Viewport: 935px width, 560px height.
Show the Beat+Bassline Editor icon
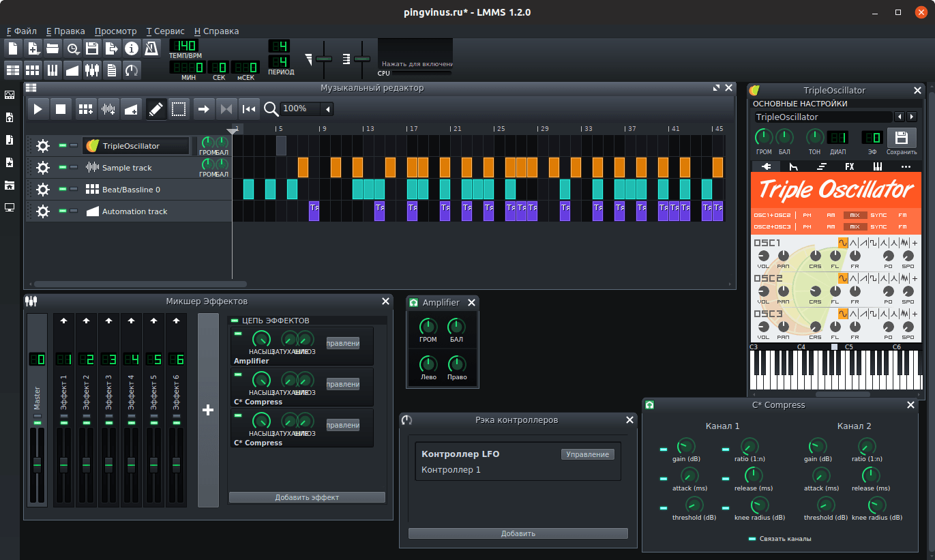coord(33,70)
